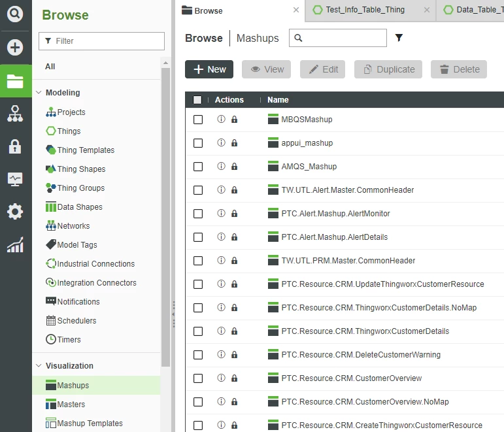Click the panel splitter collapse handle
Viewport: 504px width, 432px height.
tap(174, 314)
